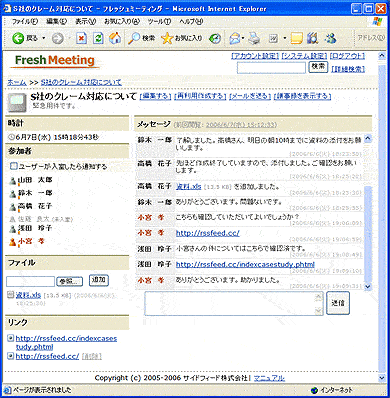The height and width of the screenshot is (398, 390).
Task: Click the message list scrollbar down arrow
Action: point(368,286)
